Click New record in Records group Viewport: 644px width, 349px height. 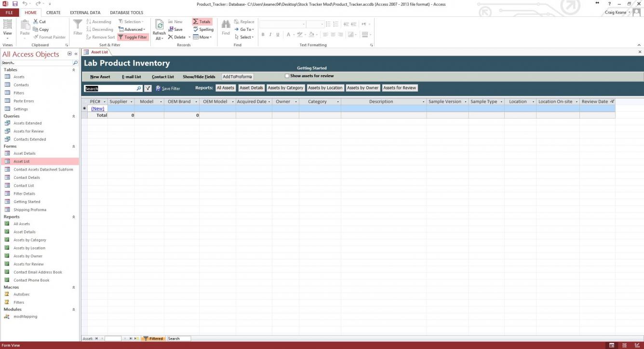pos(175,22)
